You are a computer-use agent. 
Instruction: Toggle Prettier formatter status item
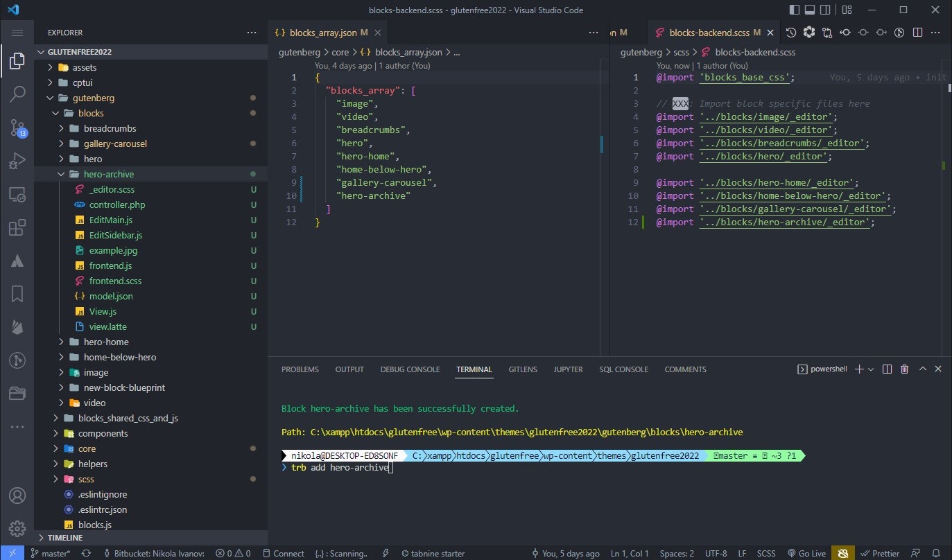[880, 553]
